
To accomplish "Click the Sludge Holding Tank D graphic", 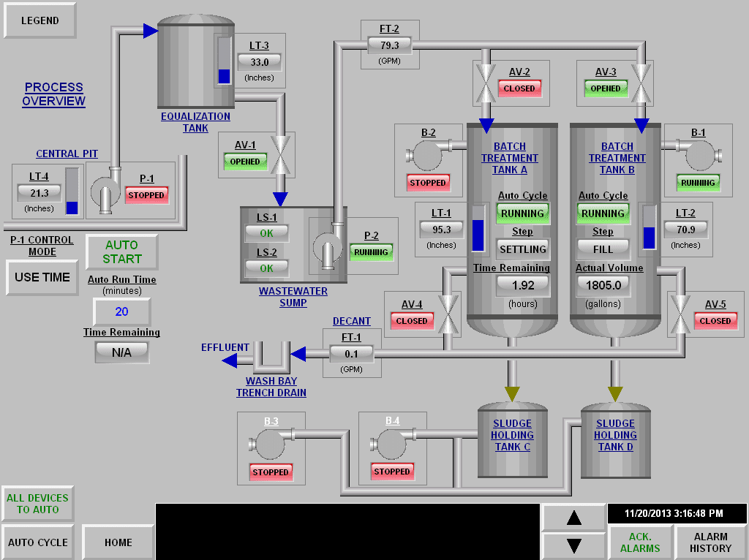I will [616, 440].
